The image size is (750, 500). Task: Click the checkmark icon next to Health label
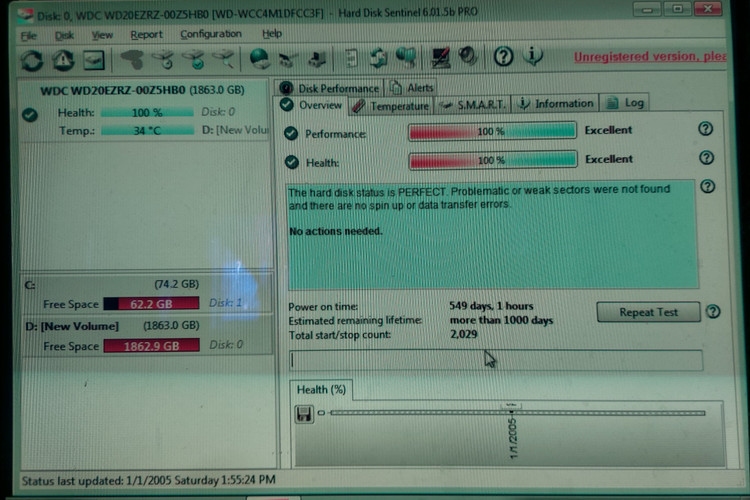click(292, 162)
